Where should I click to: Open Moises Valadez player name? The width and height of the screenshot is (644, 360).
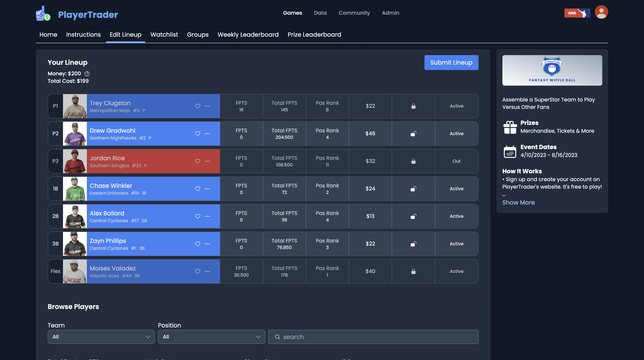click(113, 268)
